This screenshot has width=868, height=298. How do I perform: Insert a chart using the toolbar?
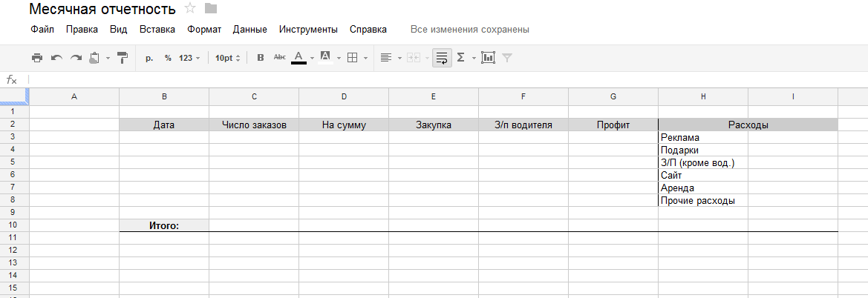tap(488, 58)
